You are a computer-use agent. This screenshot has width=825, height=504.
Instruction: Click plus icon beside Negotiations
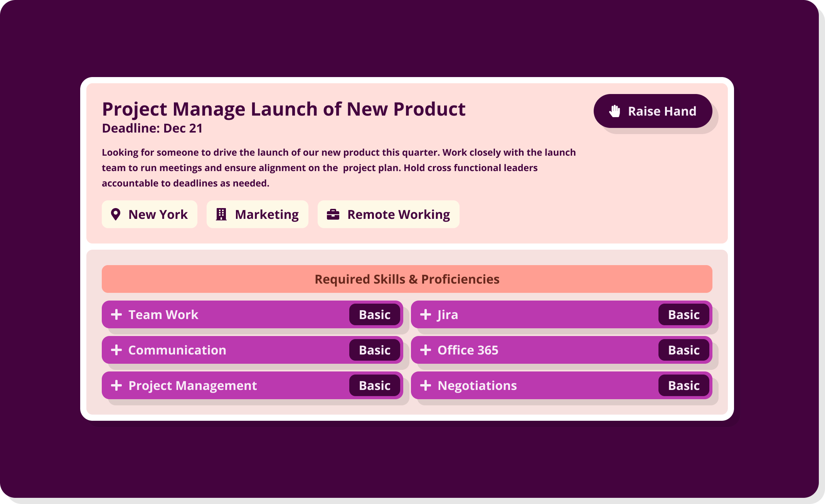pyautogui.click(x=426, y=385)
